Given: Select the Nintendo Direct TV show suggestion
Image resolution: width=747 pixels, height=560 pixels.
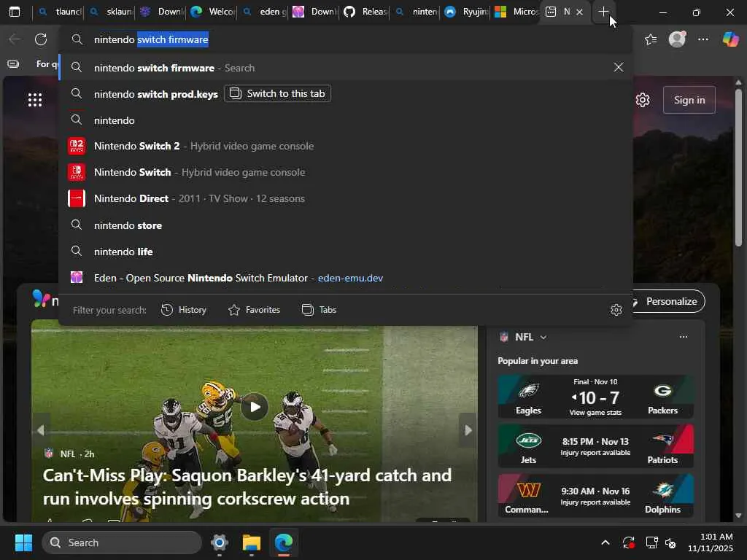Looking at the screenshot, I should pyautogui.click(x=345, y=198).
